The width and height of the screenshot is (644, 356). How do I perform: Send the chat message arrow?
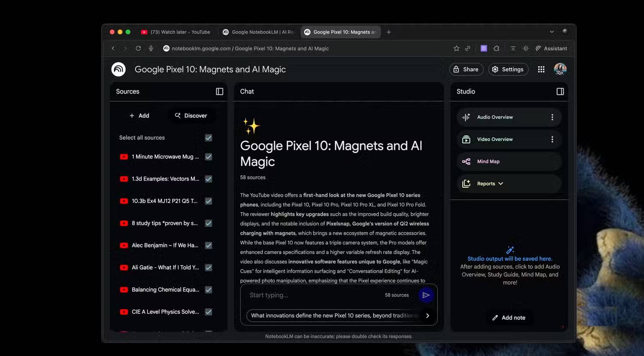pyautogui.click(x=426, y=295)
